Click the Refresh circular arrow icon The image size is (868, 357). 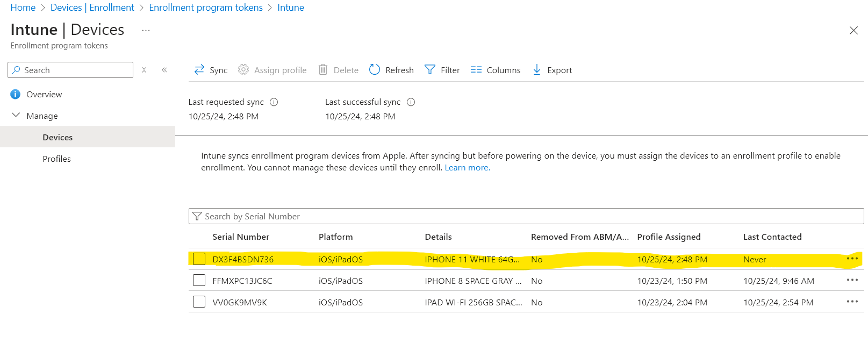point(375,70)
